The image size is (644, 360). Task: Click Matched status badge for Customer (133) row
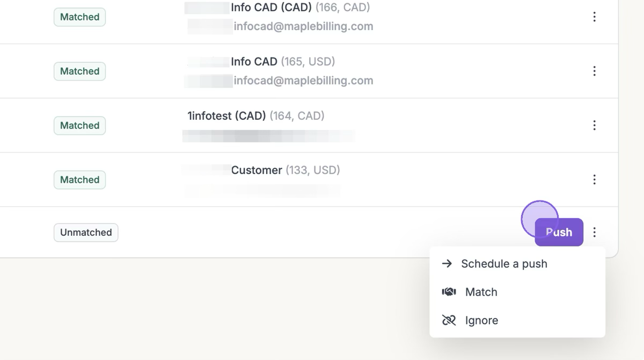(79, 180)
